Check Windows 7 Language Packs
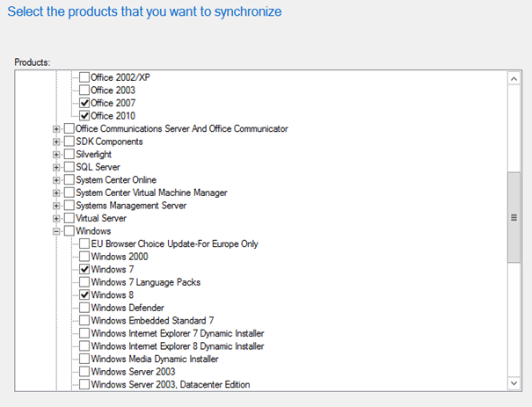This screenshot has height=407, width=532. [84, 282]
